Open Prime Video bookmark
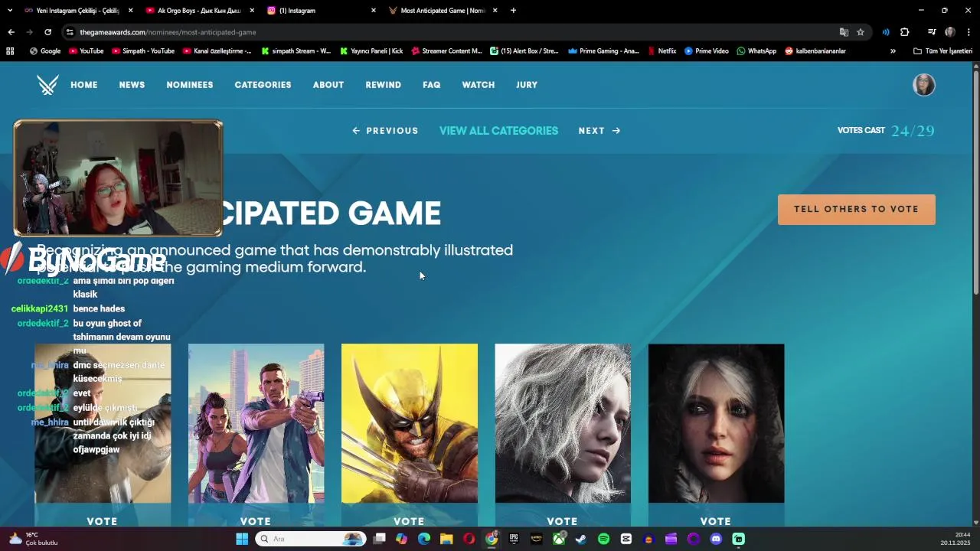The image size is (980, 551). click(707, 51)
